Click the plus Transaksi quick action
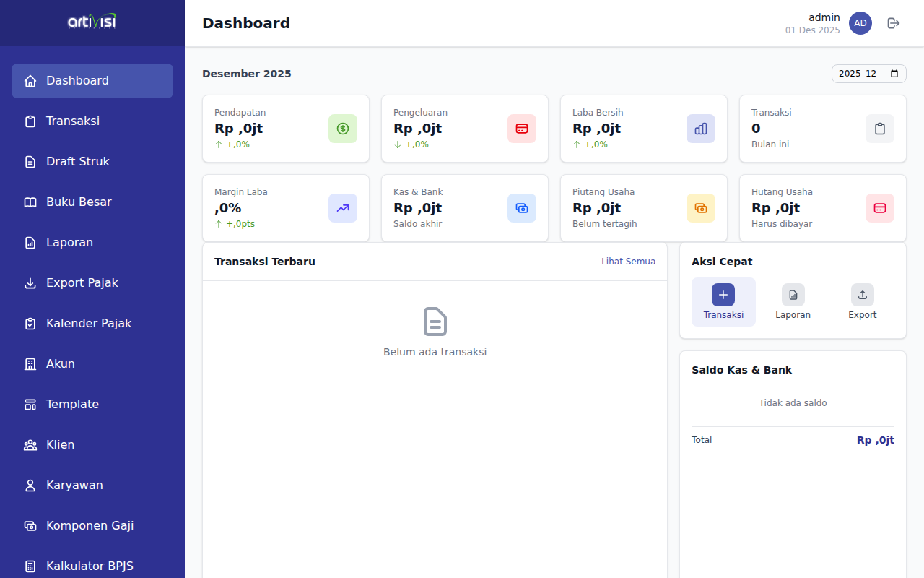924x578 pixels. click(723, 295)
